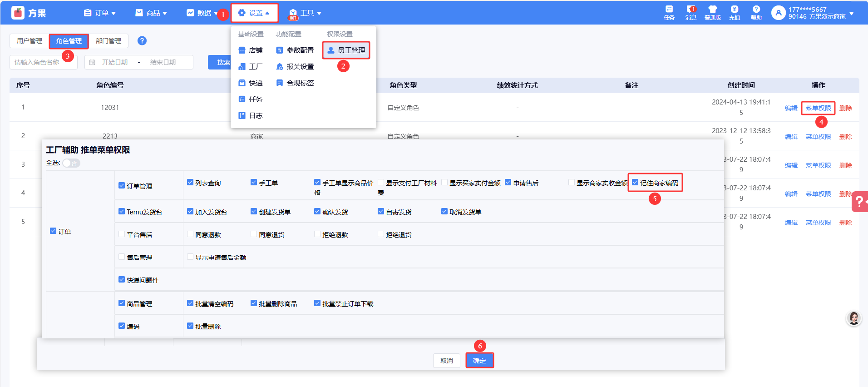This screenshot has width=868, height=387.
Task: Expand the Orders dropdown menu
Action: pyautogui.click(x=100, y=13)
